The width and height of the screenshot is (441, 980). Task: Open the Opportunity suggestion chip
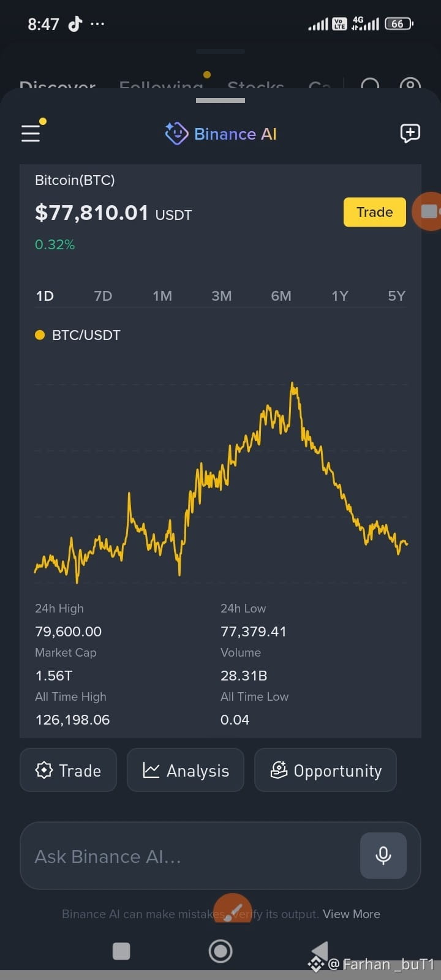pos(326,770)
